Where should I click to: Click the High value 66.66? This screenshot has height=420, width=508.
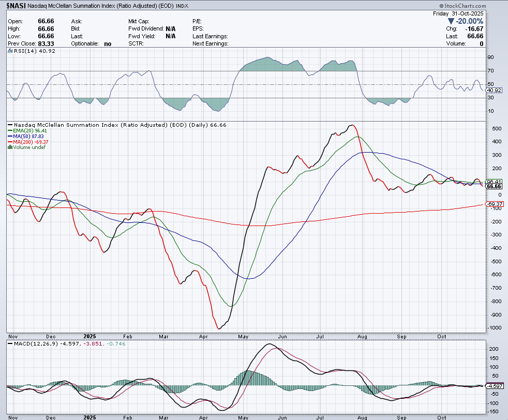(46, 29)
